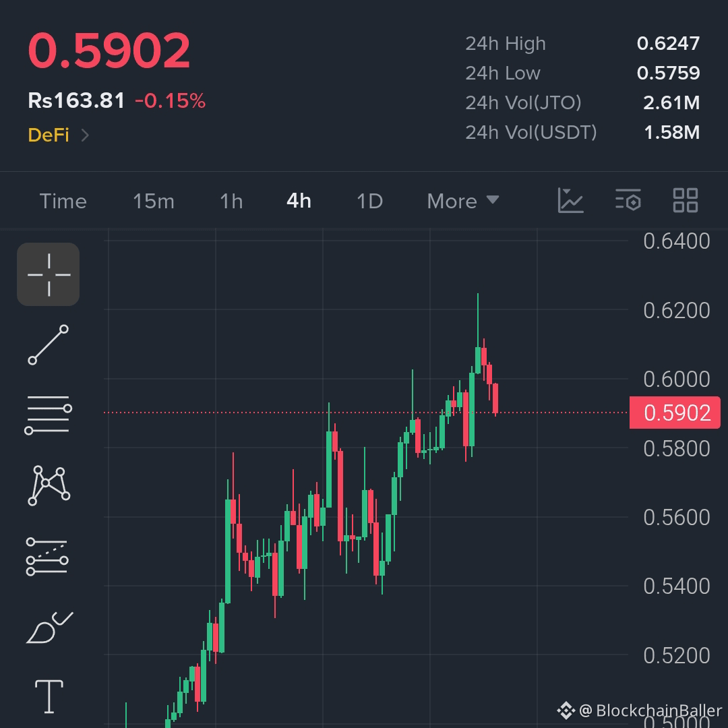Select the 1D interval

pyautogui.click(x=369, y=201)
